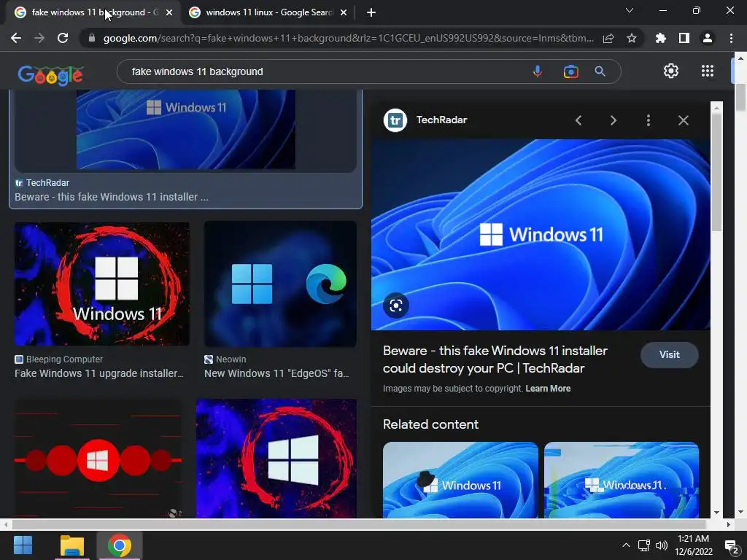747x560 pixels.
Task: Open Google quick settings gear
Action: [671, 71]
